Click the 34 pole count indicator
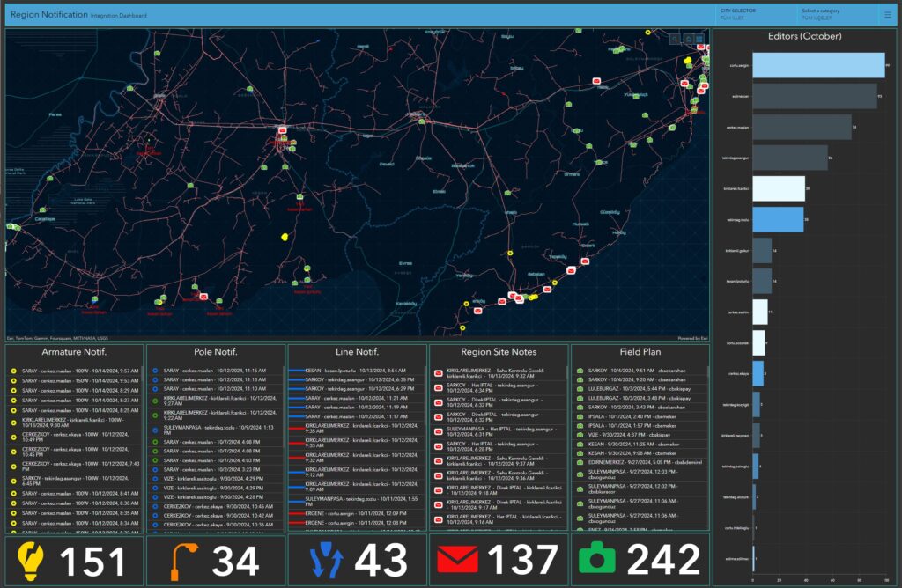902x588 pixels. pos(235,561)
